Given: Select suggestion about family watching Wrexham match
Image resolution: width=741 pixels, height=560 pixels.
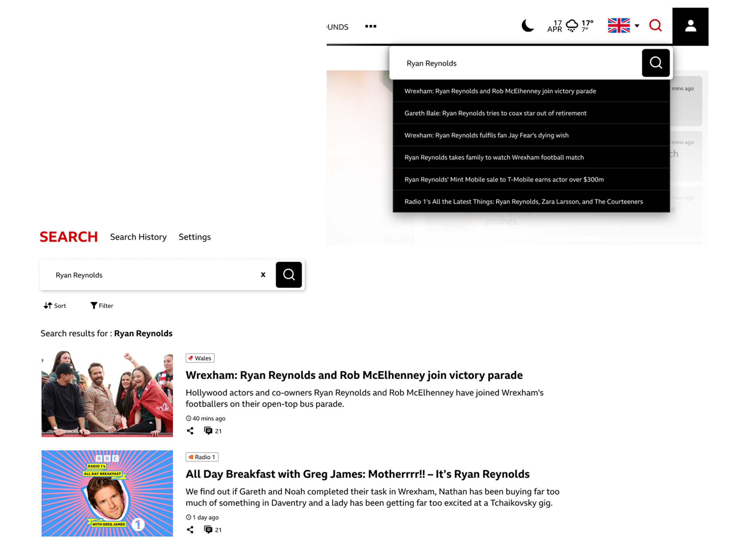Looking at the screenshot, I should [x=531, y=157].
